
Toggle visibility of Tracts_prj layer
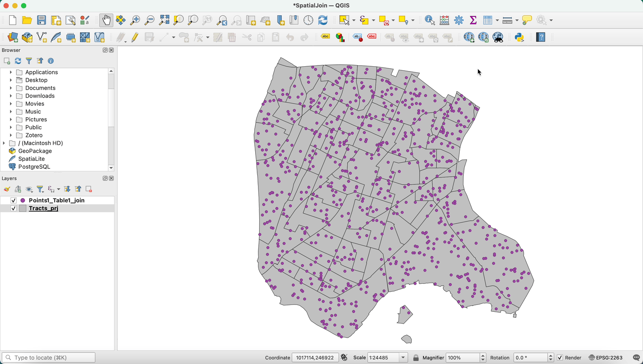[x=13, y=209]
